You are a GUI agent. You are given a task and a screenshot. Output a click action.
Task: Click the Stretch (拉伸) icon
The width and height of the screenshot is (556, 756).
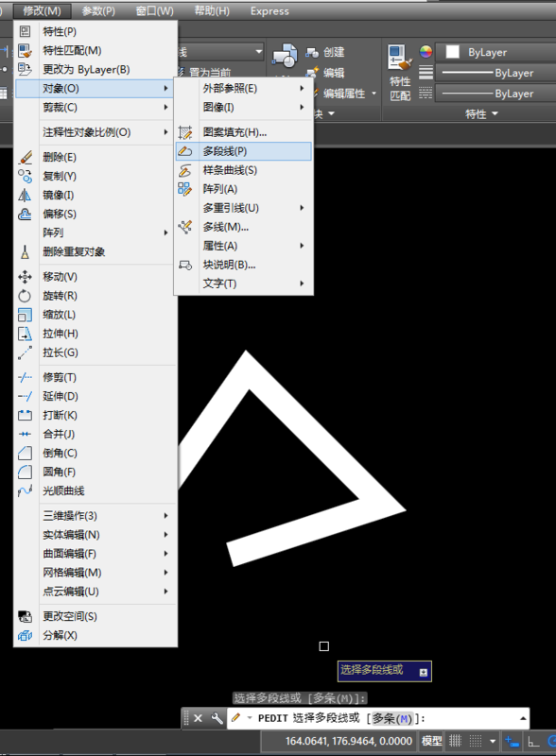25,334
